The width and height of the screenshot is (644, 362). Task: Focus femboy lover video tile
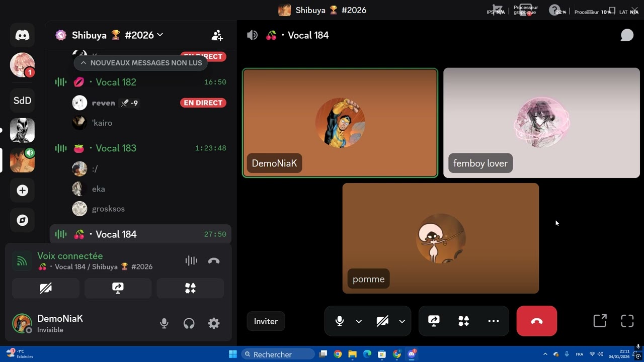click(541, 123)
